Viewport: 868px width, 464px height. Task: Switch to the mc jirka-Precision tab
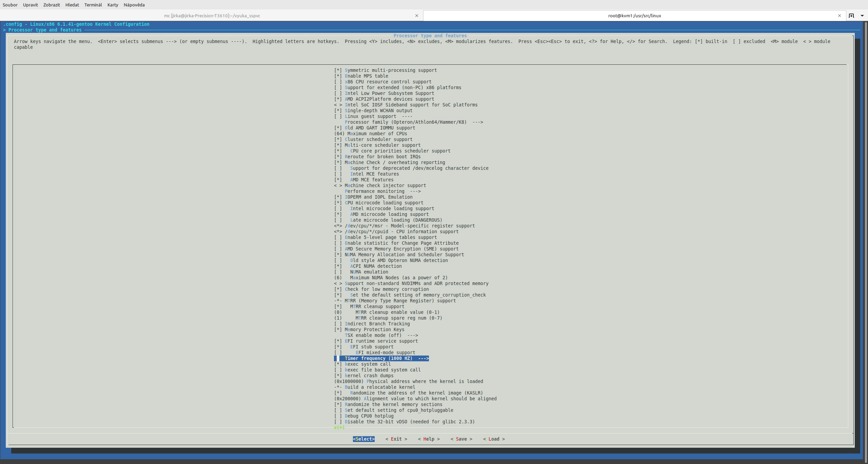(212, 16)
